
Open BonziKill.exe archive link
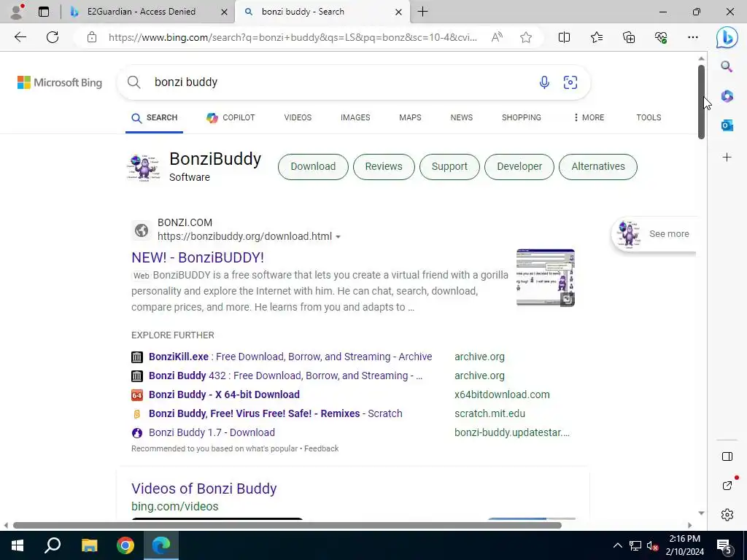290,357
